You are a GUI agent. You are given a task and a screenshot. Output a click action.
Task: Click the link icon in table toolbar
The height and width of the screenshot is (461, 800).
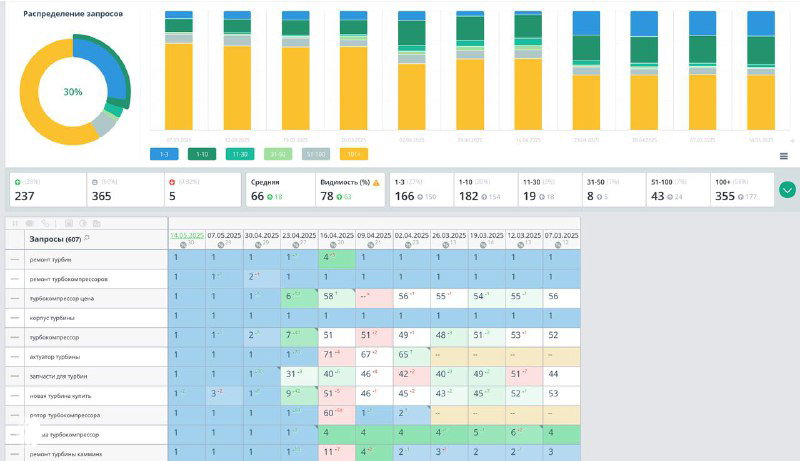[x=45, y=223]
